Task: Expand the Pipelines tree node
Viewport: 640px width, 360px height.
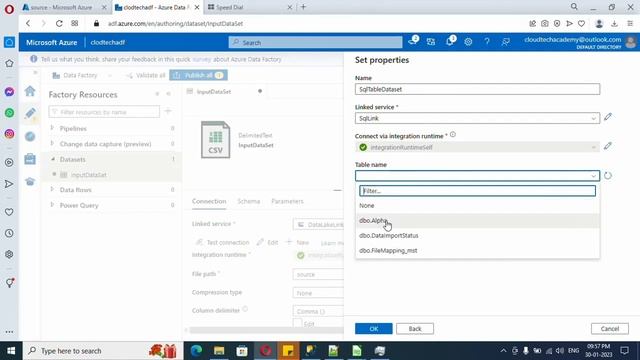Action: pos(52,128)
